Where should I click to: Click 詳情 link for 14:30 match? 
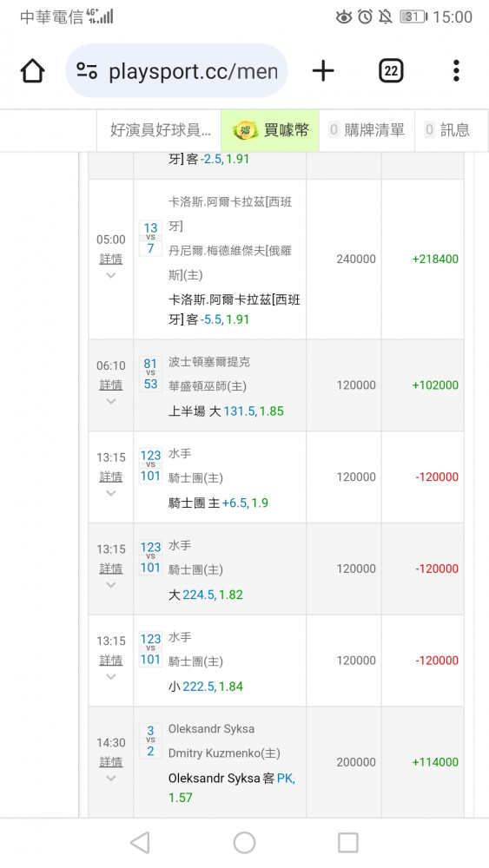(111, 762)
